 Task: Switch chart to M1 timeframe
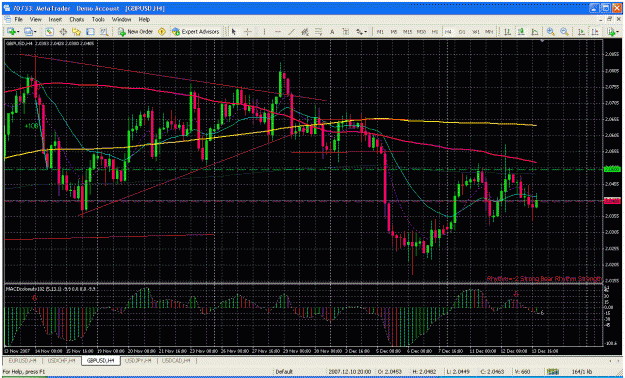tap(380, 32)
